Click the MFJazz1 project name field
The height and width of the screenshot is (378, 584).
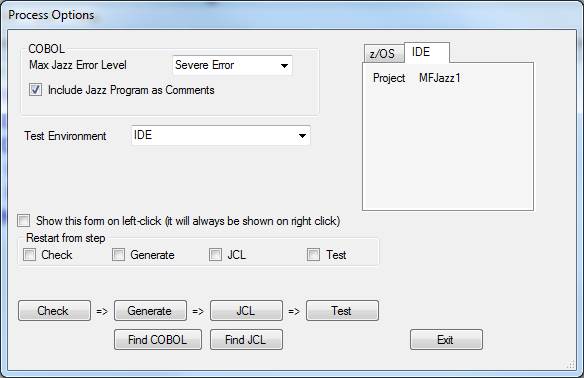[440, 78]
